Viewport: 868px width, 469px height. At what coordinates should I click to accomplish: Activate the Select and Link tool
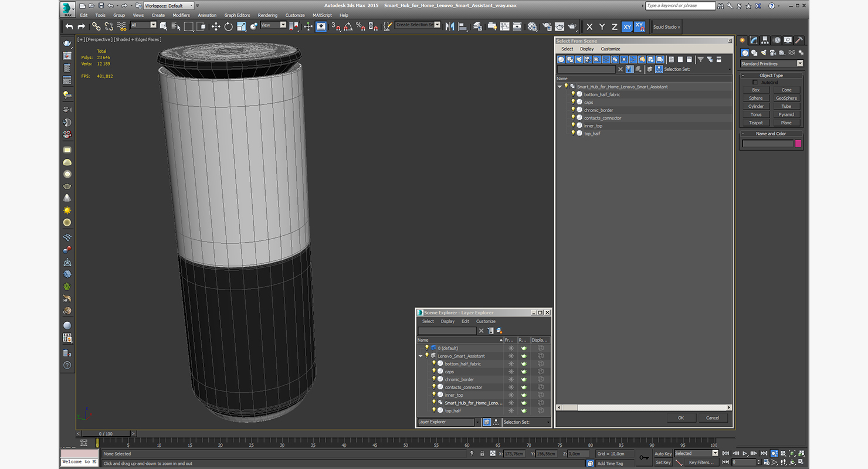click(96, 26)
